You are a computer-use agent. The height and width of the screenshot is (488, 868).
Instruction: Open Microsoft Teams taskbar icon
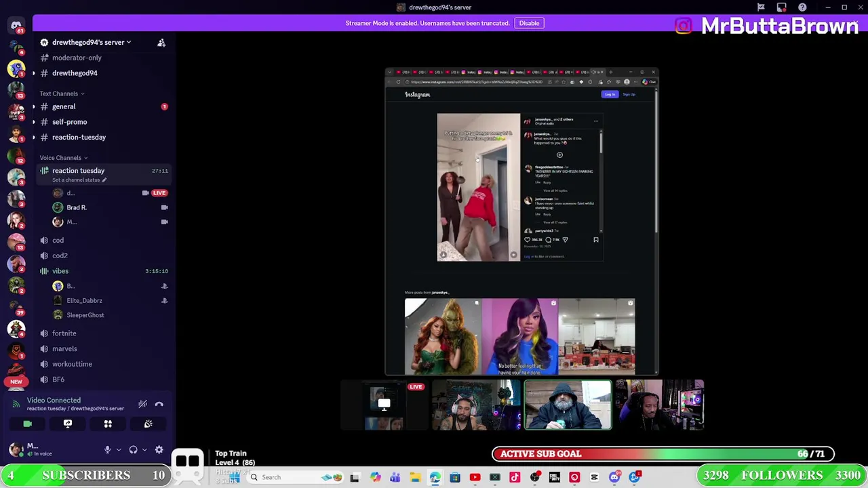(x=395, y=477)
